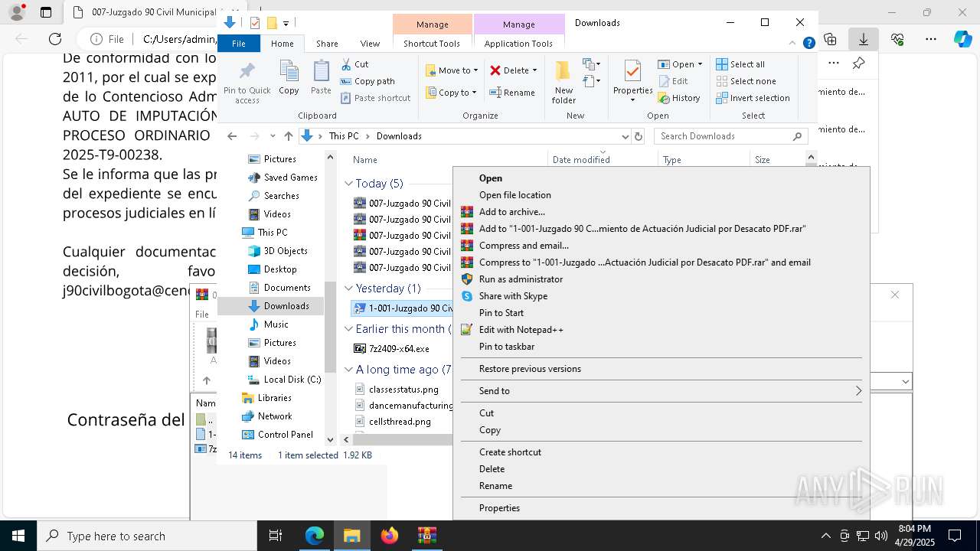Image resolution: width=980 pixels, height=551 pixels.
Task: Click the Up one level arrow
Action: tap(288, 136)
